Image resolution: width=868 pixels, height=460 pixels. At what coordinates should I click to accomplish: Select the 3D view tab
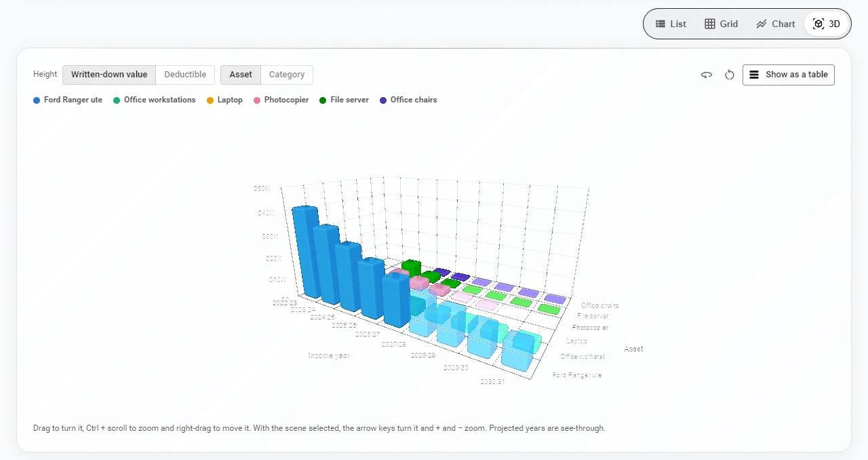pos(827,24)
